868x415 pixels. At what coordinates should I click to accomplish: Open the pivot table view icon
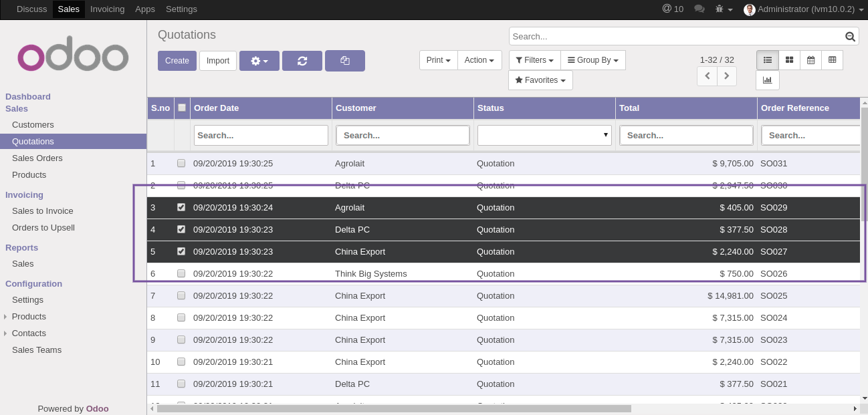pos(832,60)
